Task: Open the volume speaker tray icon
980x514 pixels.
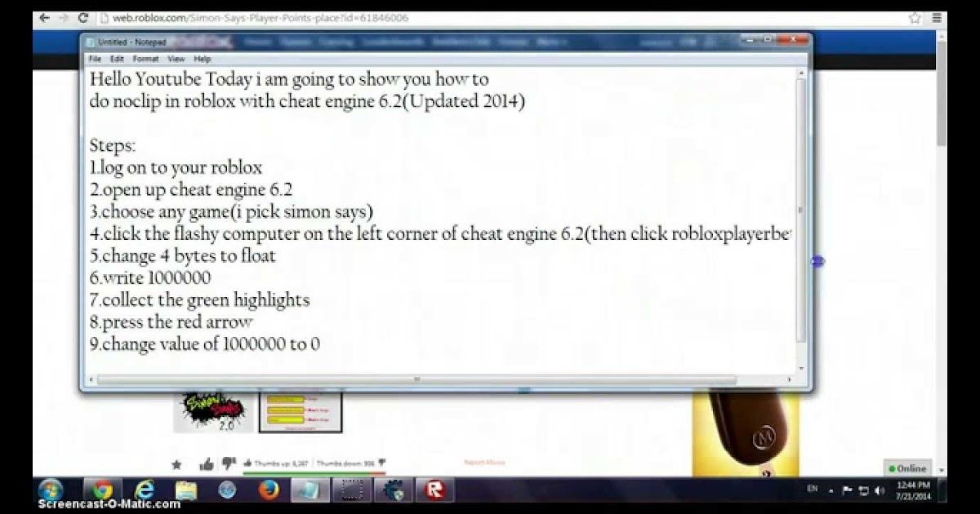Action: coord(879,490)
